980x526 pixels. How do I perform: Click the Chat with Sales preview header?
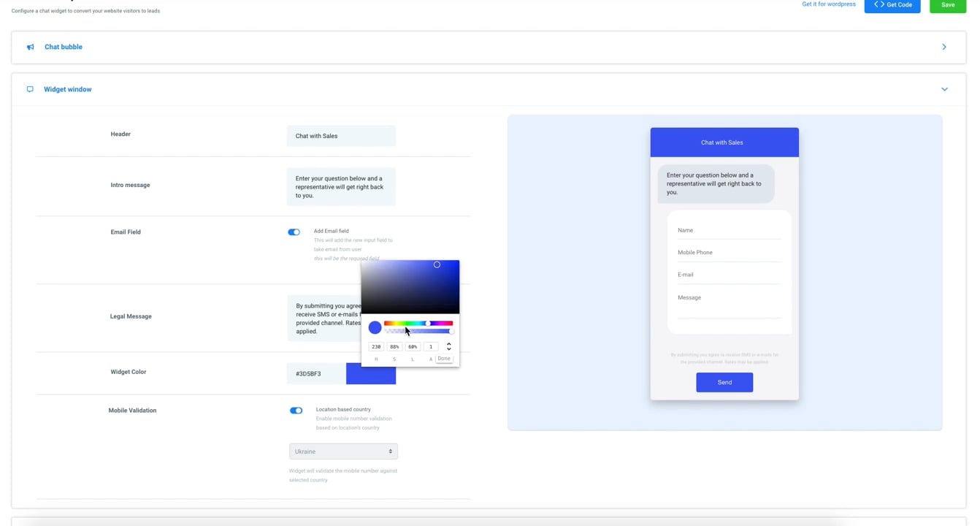(724, 142)
